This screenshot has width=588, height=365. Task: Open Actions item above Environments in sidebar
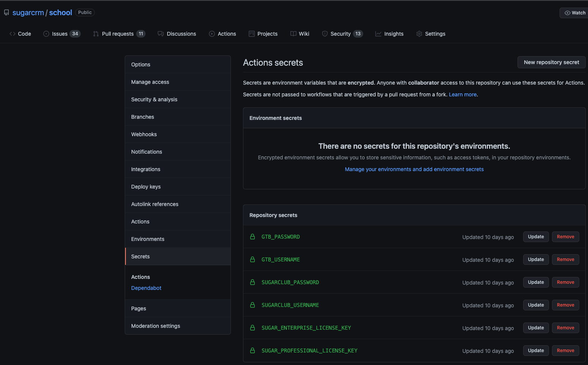[x=178, y=222]
